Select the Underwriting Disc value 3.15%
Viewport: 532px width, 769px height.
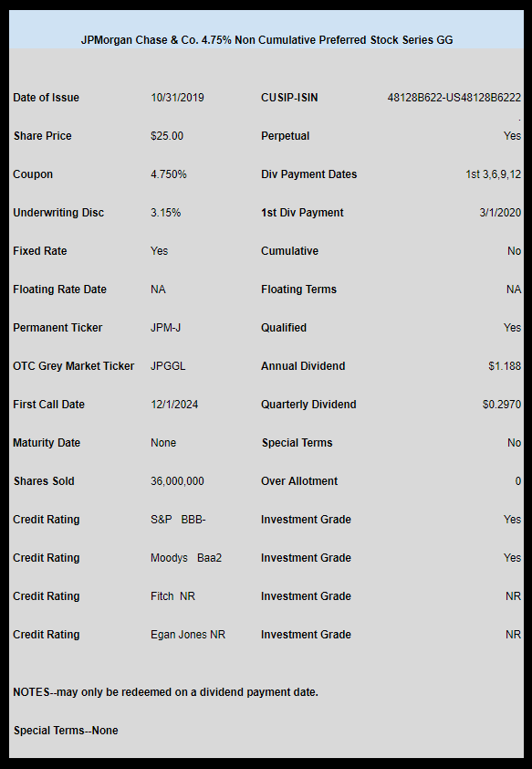[165, 213]
